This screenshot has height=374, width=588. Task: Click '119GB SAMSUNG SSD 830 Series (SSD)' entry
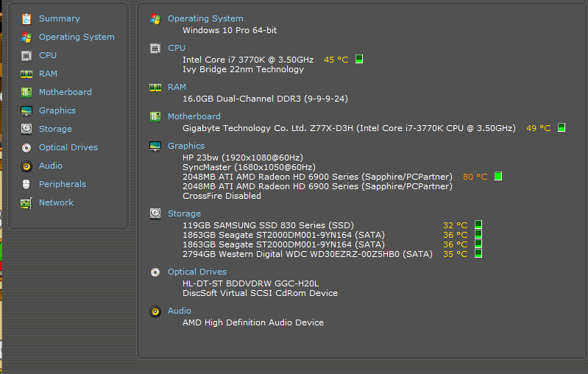268,225
